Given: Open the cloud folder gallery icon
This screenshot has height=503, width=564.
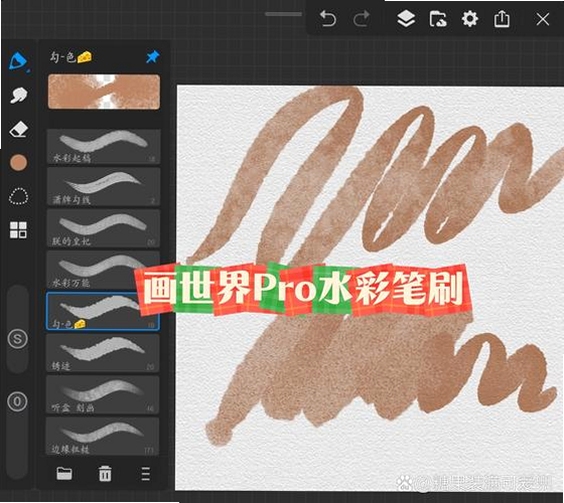Looking at the screenshot, I should coord(438,19).
